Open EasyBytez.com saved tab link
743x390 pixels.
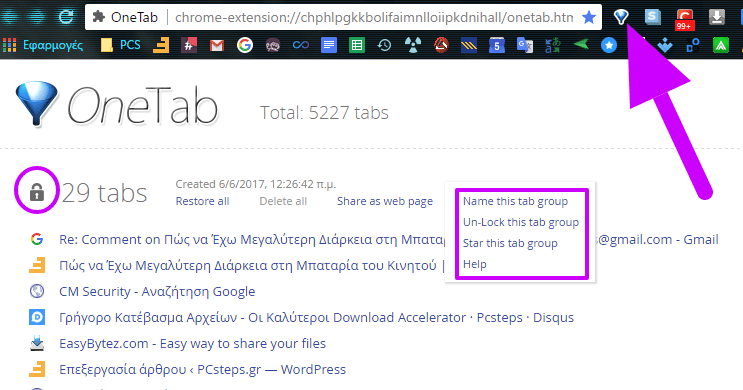pyautogui.click(x=192, y=344)
